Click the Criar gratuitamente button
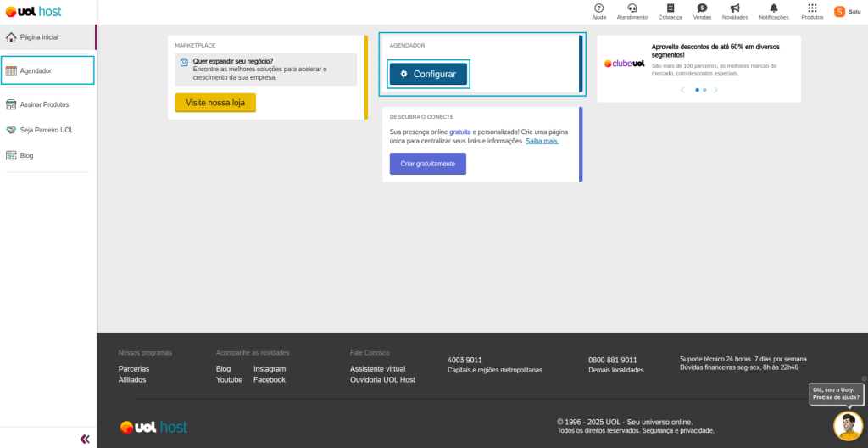 tap(427, 164)
